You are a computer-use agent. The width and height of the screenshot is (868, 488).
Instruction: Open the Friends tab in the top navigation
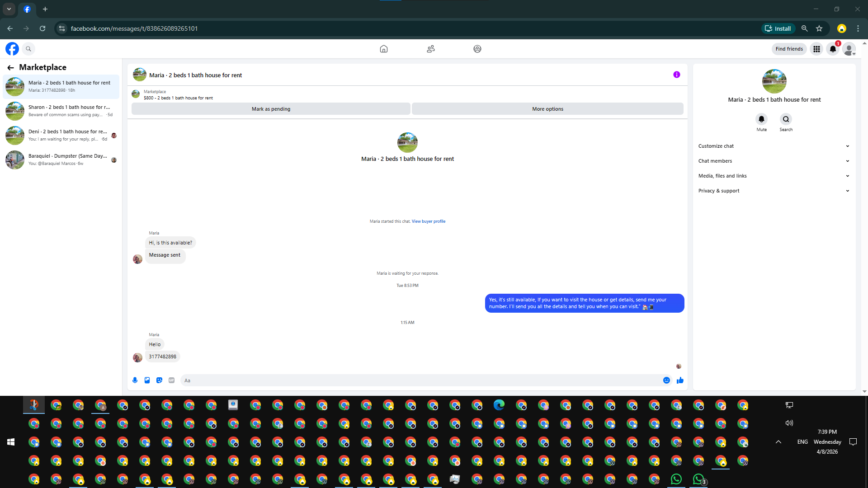430,49
